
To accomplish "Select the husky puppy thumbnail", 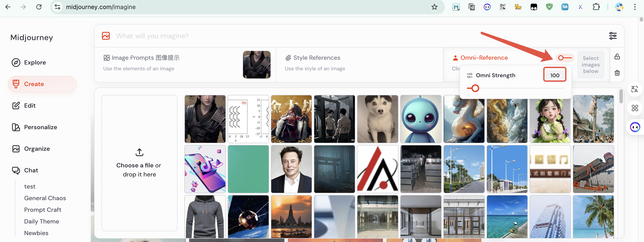I will pos(378,119).
